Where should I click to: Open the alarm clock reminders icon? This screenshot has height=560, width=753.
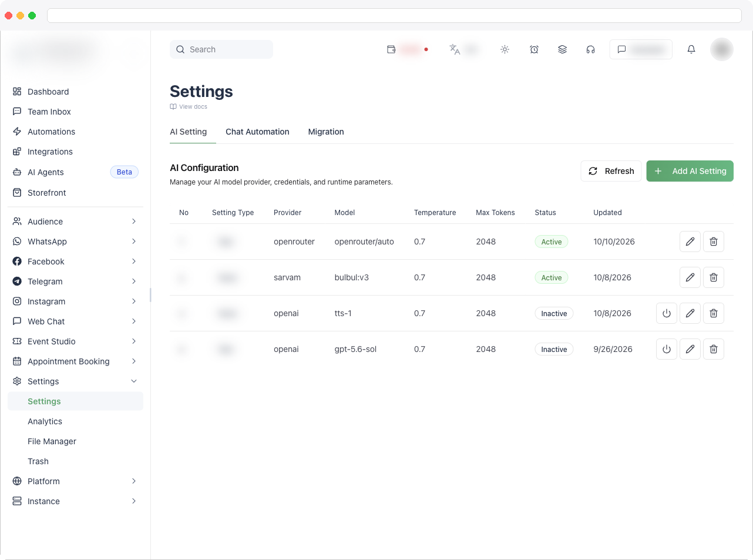(x=534, y=49)
